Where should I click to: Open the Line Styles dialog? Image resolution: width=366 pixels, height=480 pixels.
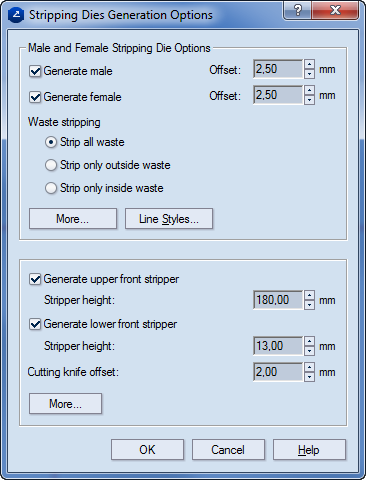pos(169,219)
